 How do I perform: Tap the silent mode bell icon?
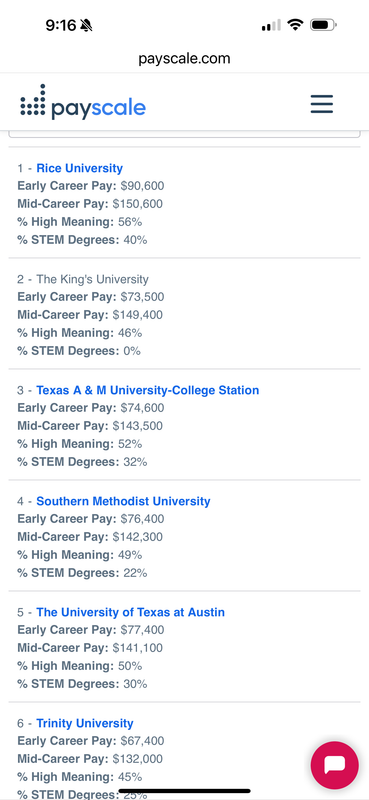87,25
